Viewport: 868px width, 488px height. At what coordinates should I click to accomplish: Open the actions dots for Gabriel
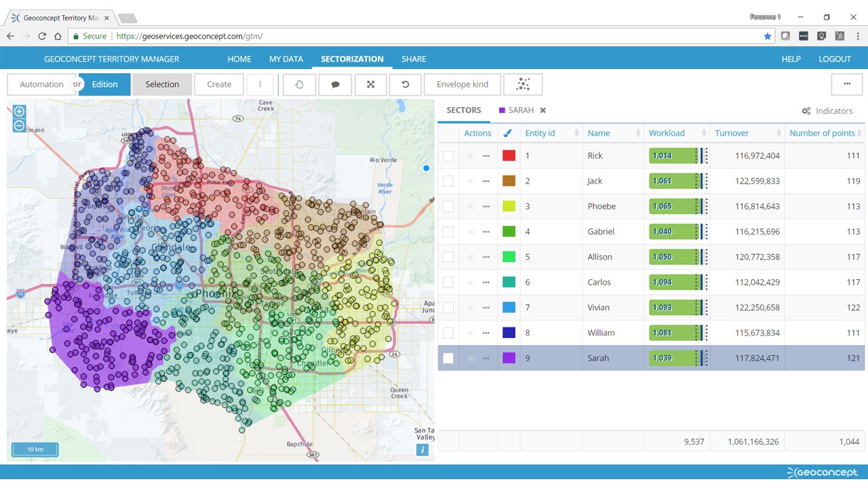[x=486, y=232]
